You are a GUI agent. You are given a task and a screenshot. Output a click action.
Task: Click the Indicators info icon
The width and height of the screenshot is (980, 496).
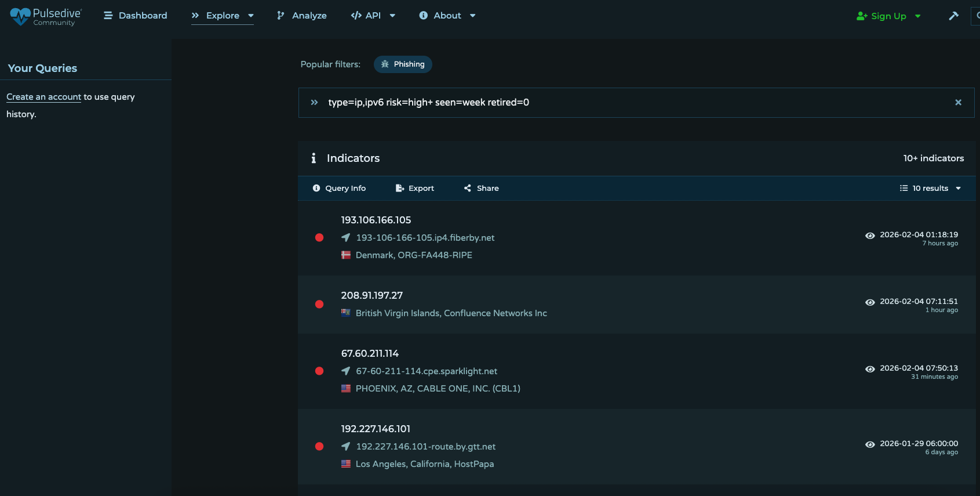click(x=314, y=158)
